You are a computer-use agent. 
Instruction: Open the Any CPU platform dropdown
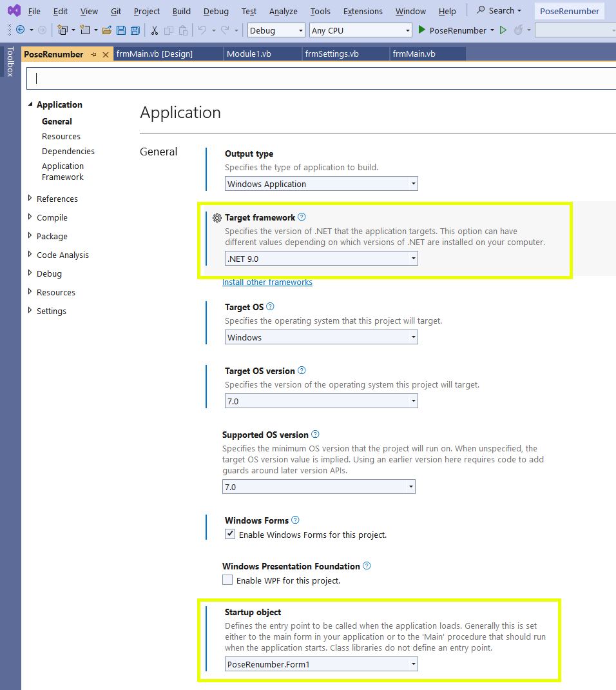[x=361, y=30]
